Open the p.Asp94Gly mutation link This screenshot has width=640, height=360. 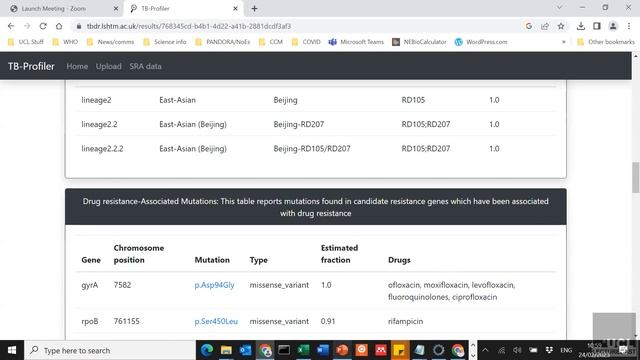(x=214, y=285)
